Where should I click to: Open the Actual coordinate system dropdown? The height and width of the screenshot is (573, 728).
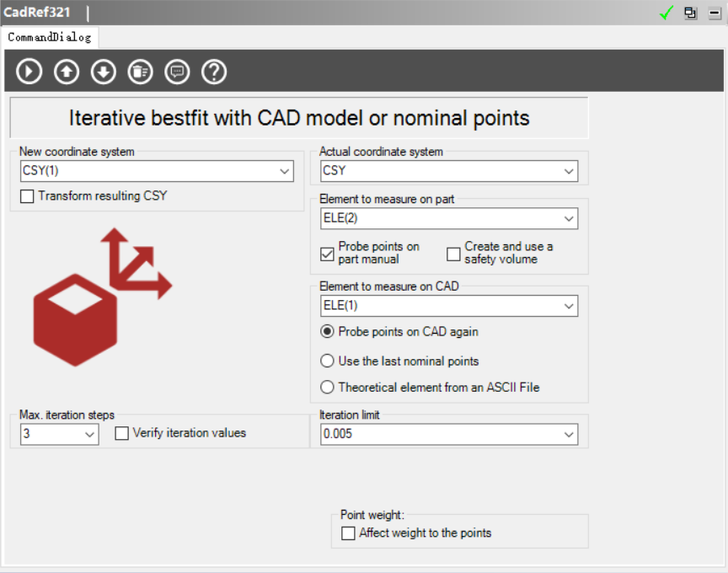pos(568,172)
